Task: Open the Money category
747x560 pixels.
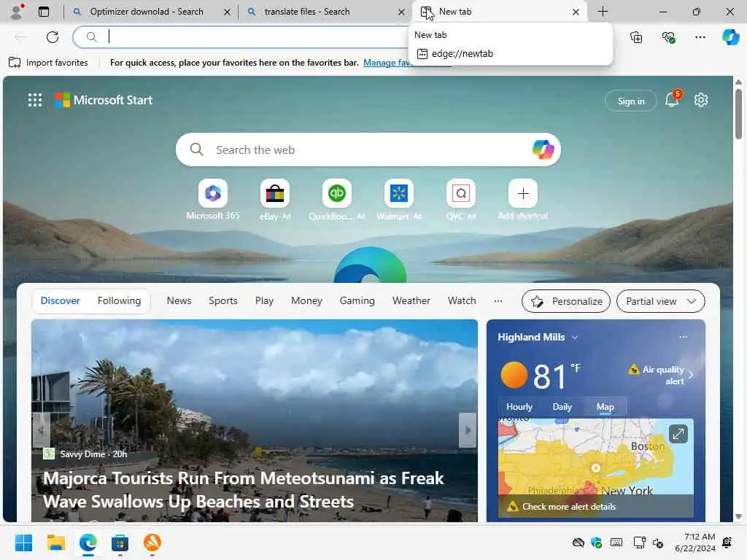Action: pos(306,301)
